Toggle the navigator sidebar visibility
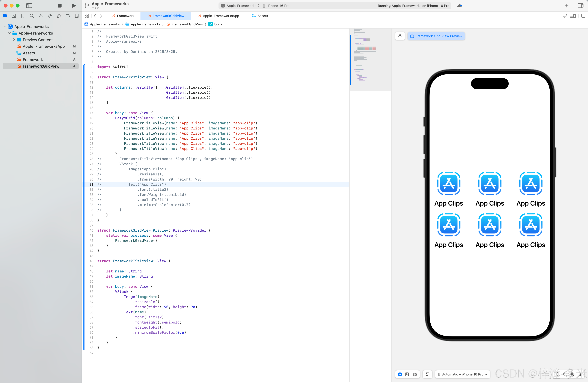Image resolution: width=588 pixels, height=383 pixels. pyautogui.click(x=29, y=6)
